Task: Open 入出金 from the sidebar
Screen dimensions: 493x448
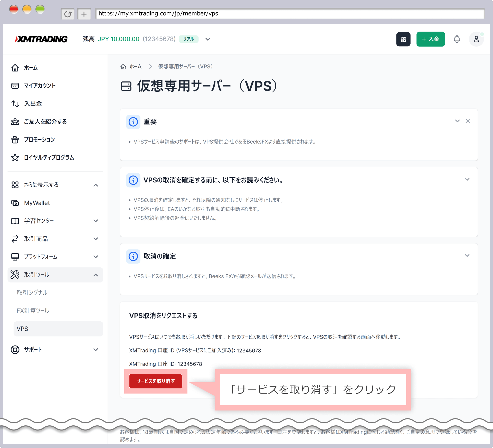Action: coord(32,104)
